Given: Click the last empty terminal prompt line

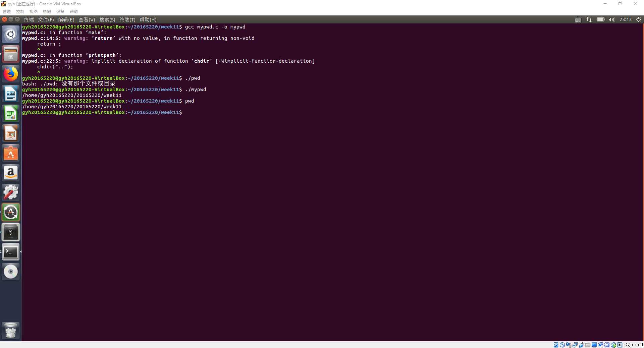Looking at the screenshot, I should (x=102, y=112).
